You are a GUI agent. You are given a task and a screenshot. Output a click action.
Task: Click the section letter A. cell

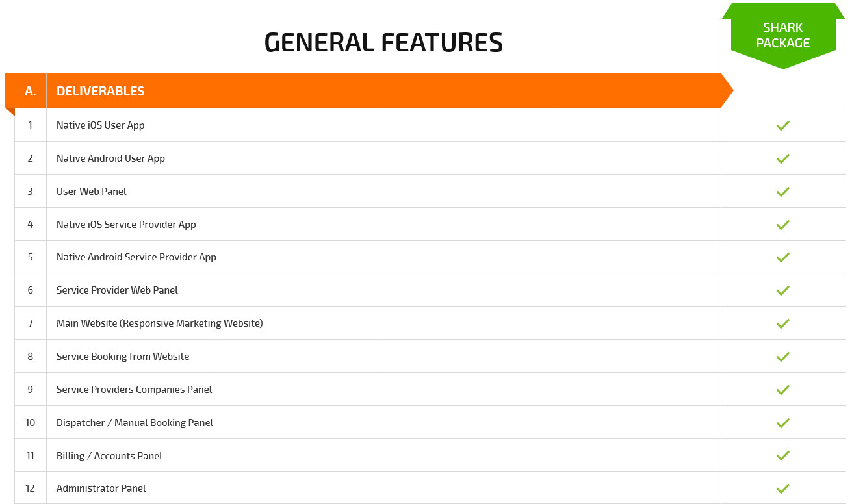pos(30,91)
